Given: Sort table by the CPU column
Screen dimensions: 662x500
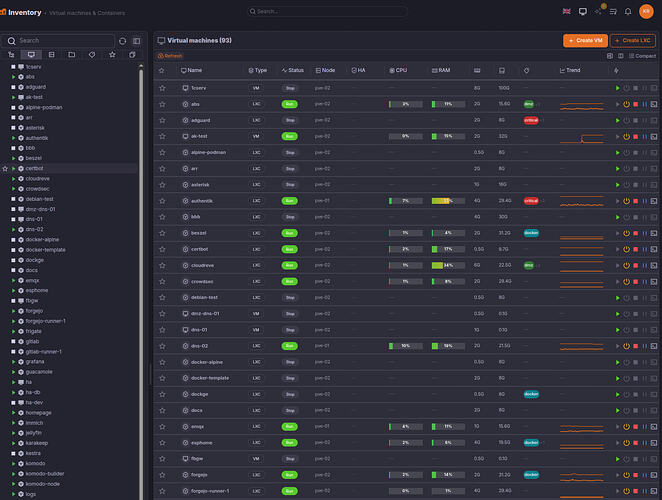Looking at the screenshot, I should coord(401,71).
